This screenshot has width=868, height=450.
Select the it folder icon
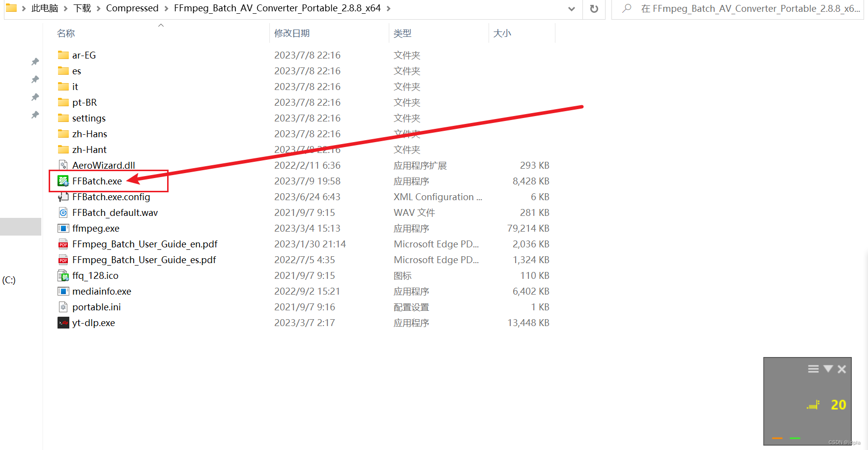pos(63,87)
